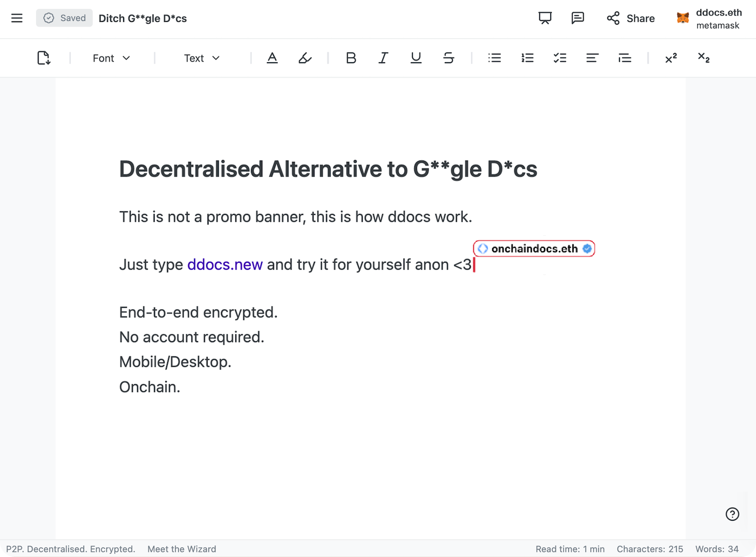This screenshot has height=557, width=756.
Task: Insert a numbered list
Action: [x=527, y=58]
